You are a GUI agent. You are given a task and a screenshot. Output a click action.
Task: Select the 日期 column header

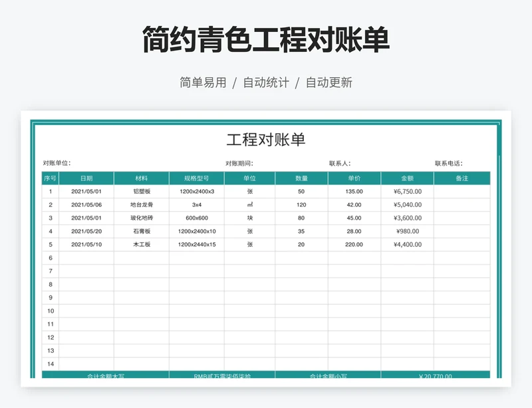point(86,178)
